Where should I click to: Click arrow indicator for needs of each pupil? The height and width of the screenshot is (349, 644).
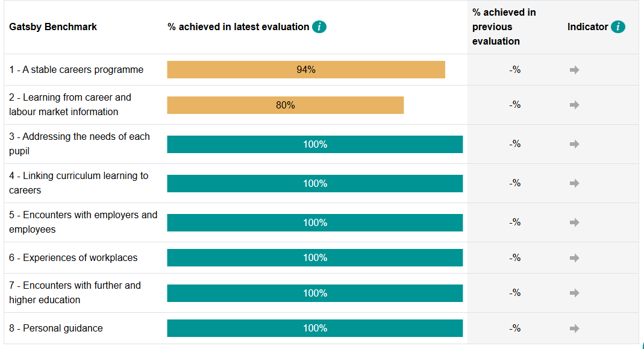click(x=574, y=144)
